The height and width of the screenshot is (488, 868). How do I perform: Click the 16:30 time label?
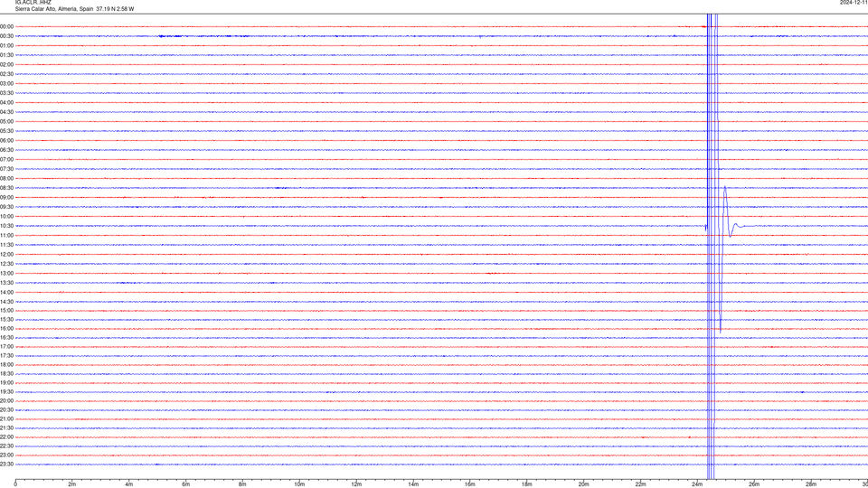click(x=6, y=337)
